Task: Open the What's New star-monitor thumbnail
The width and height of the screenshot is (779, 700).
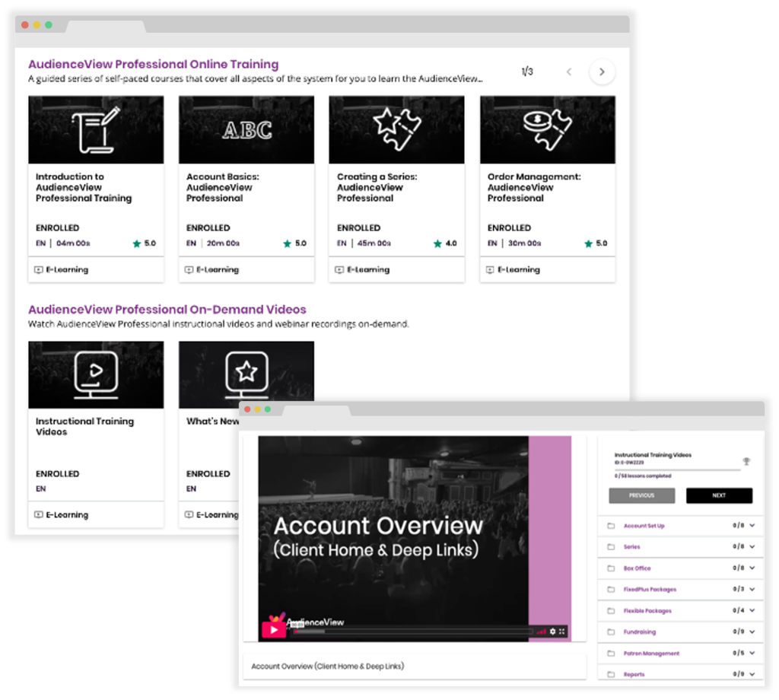Action: tap(246, 371)
